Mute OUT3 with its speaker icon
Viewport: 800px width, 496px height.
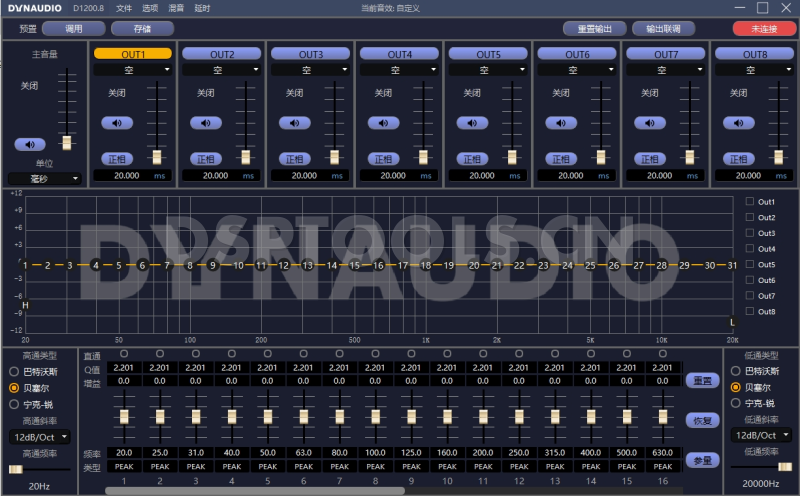(294, 123)
